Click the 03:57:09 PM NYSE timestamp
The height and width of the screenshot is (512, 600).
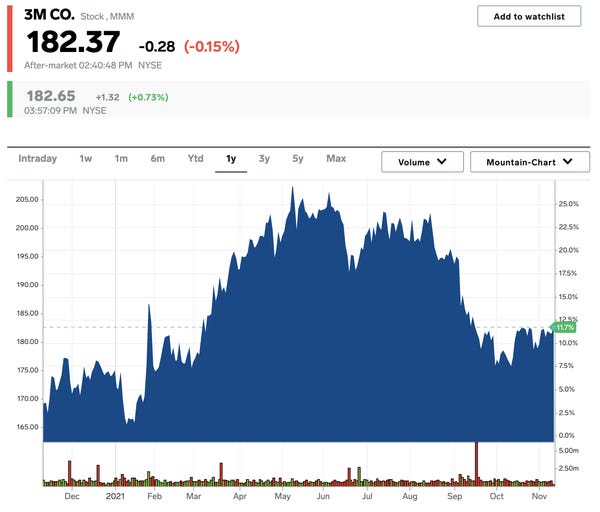tap(65, 111)
